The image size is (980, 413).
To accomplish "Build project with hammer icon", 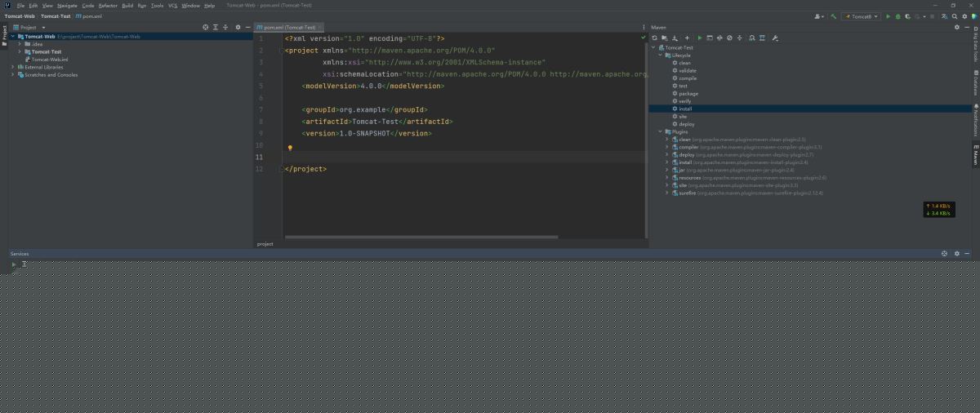I will click(x=834, y=16).
